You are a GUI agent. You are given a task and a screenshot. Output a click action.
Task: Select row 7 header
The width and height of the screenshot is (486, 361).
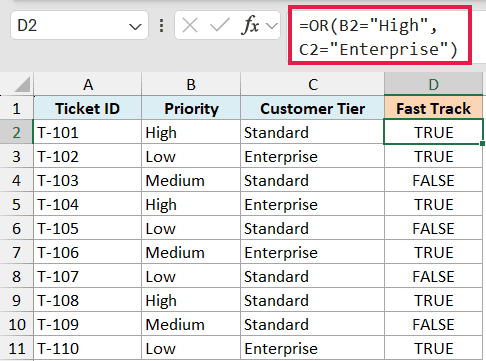pyautogui.click(x=17, y=252)
